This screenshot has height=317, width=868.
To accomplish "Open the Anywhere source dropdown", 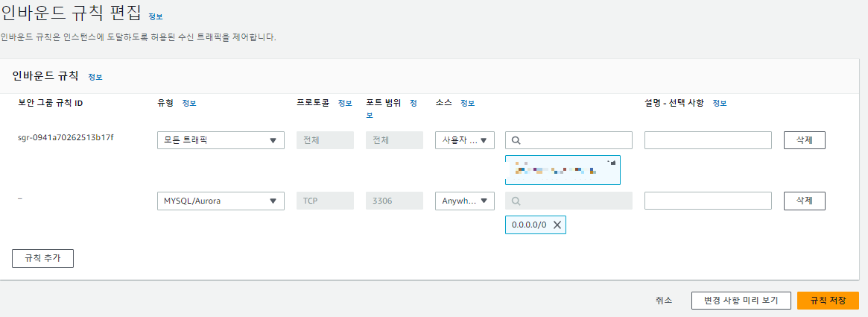I will 465,201.
